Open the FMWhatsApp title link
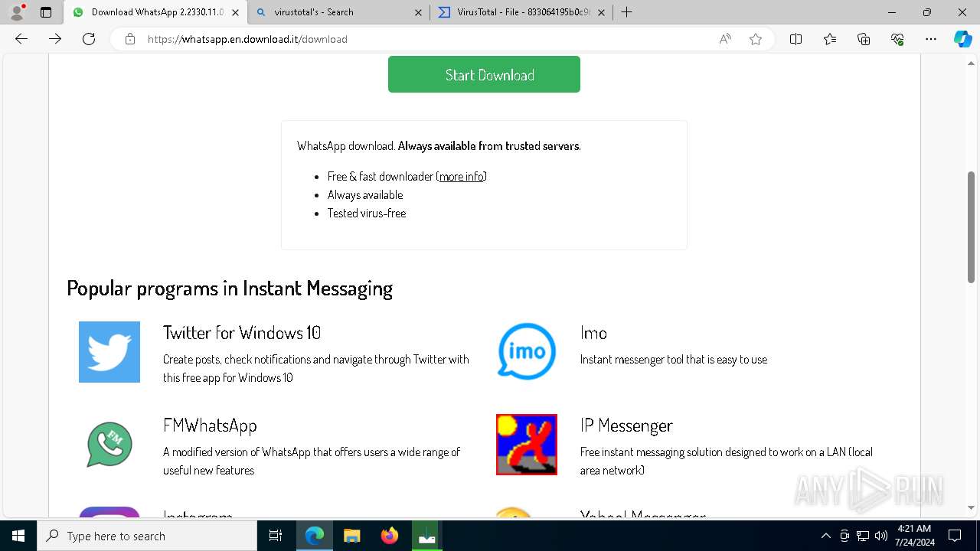Screen dimensions: 980x551 pyautogui.click(x=210, y=425)
